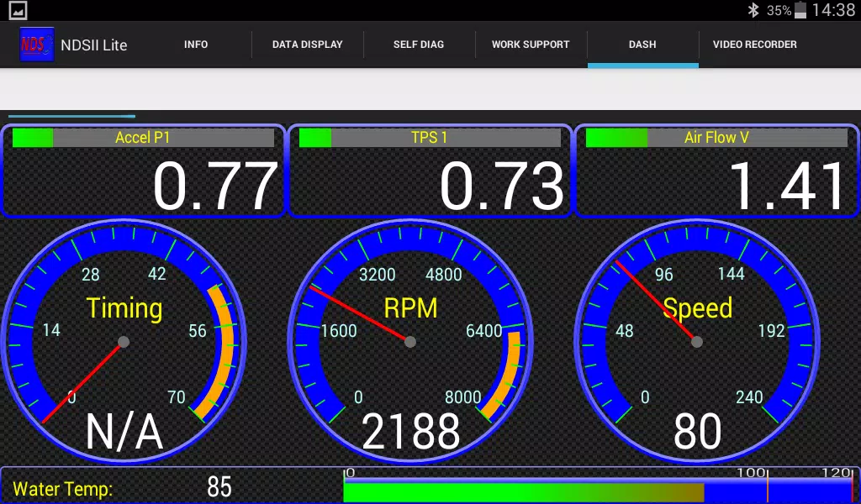Tap the Accel P1 label
Image resolution: width=861 pixels, height=504 pixels.
(142, 138)
